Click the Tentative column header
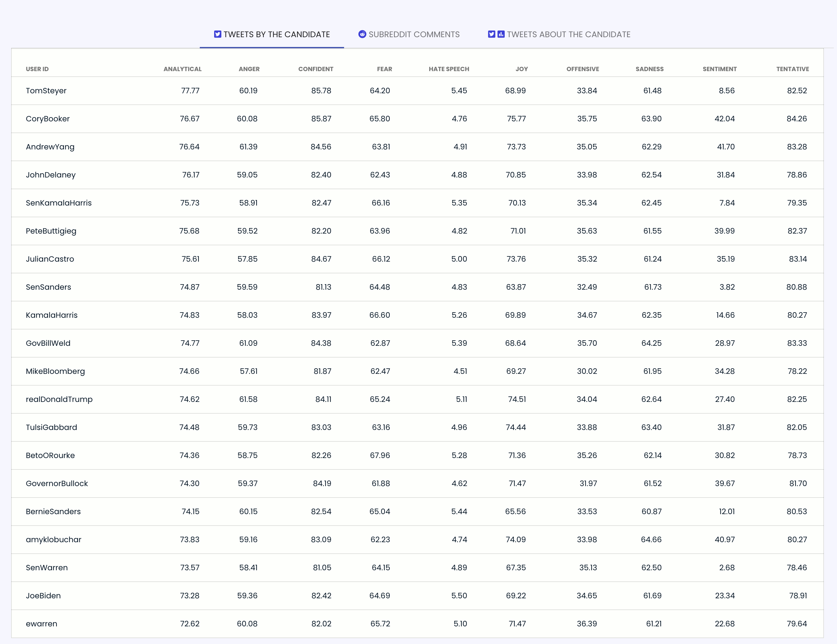 [x=792, y=69]
